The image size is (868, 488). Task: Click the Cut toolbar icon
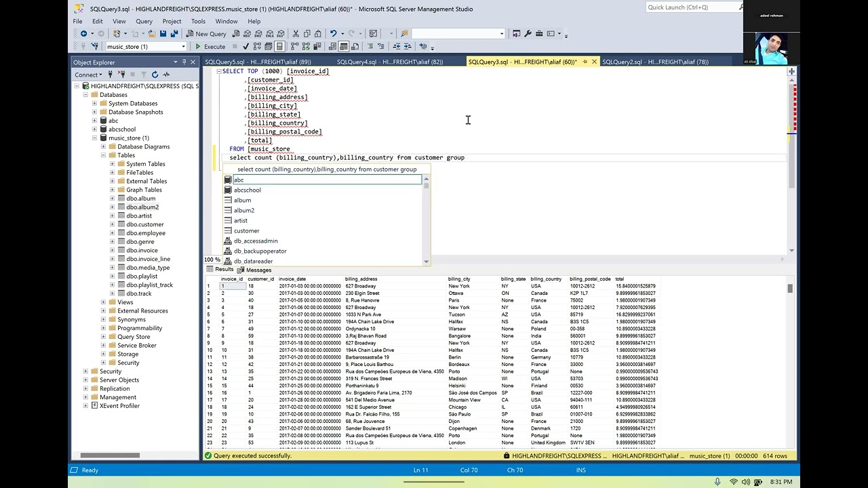(x=296, y=33)
